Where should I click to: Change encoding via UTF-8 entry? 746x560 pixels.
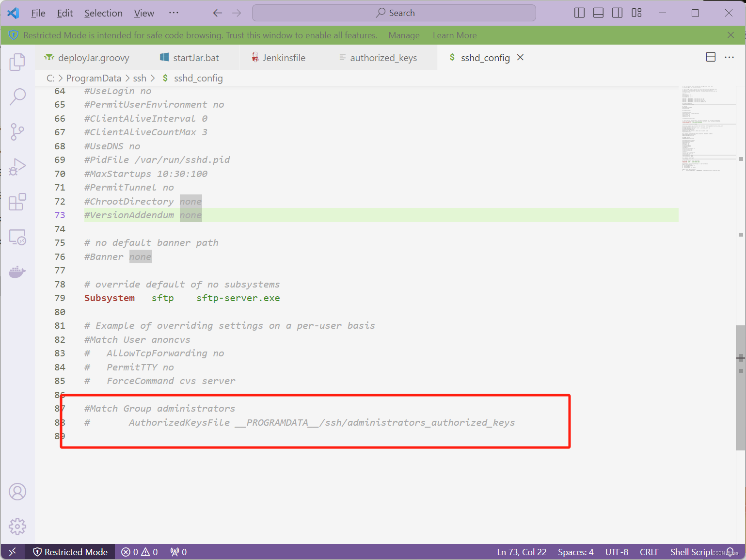click(x=617, y=552)
